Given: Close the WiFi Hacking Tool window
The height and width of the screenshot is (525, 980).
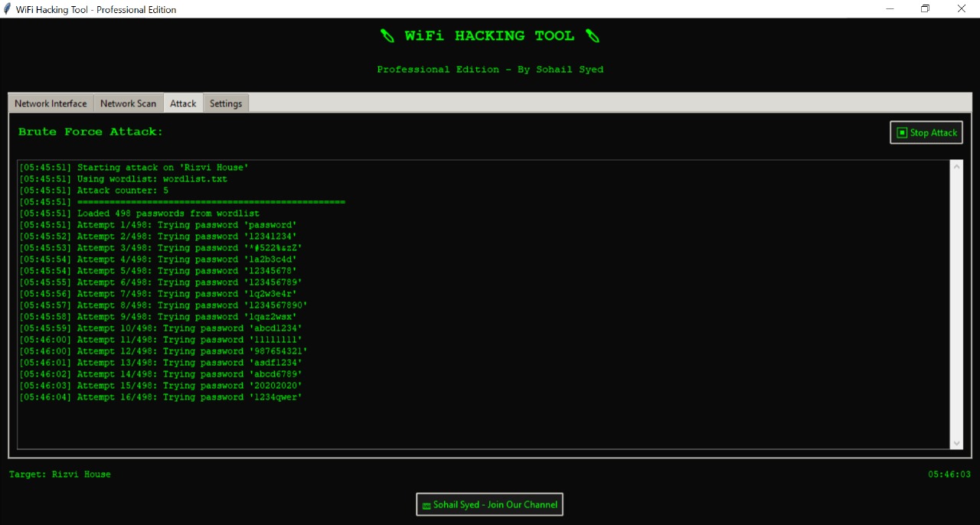Looking at the screenshot, I should pyautogui.click(x=962, y=9).
